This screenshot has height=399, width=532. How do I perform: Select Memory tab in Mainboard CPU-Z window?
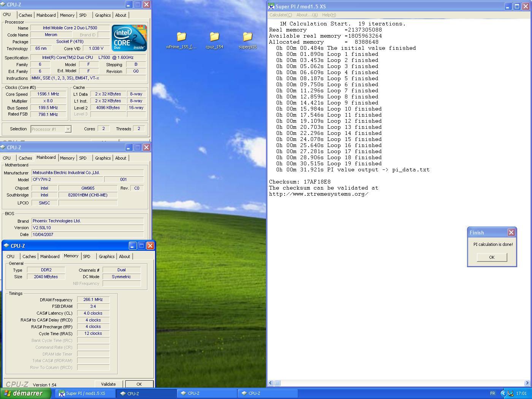point(67,158)
